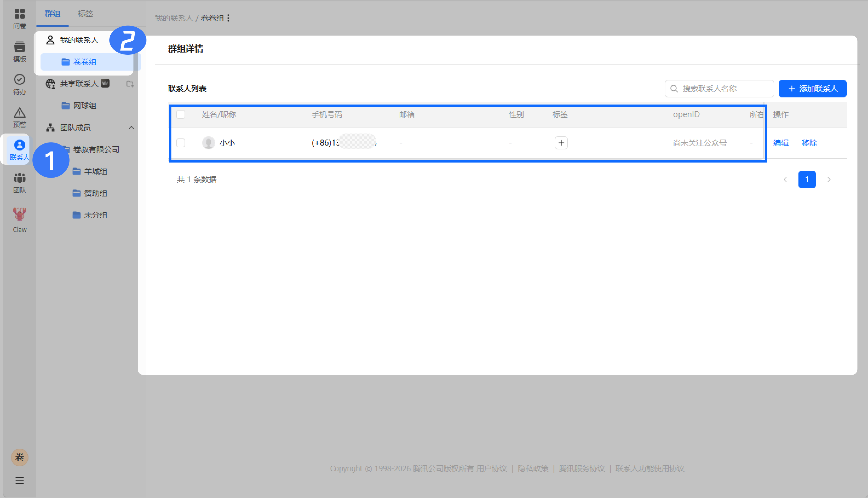Toggle the select-all checkbox in table header
The image size is (868, 498).
181,114
